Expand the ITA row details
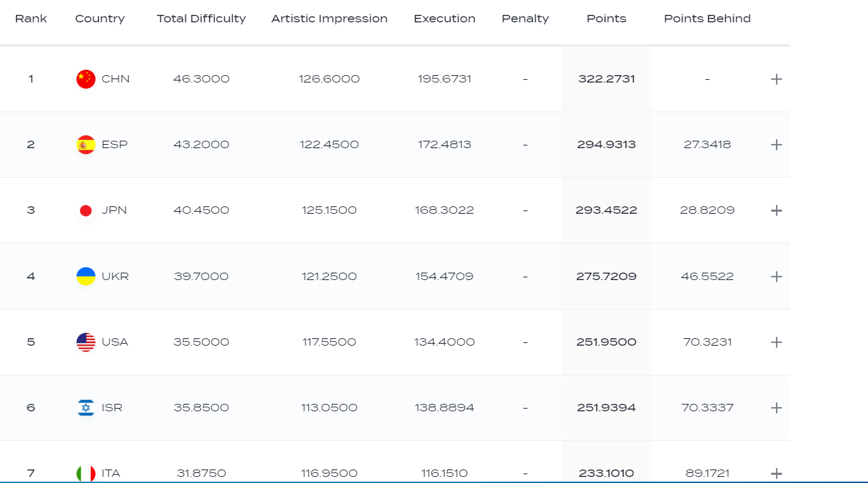868x483 pixels. click(x=777, y=474)
